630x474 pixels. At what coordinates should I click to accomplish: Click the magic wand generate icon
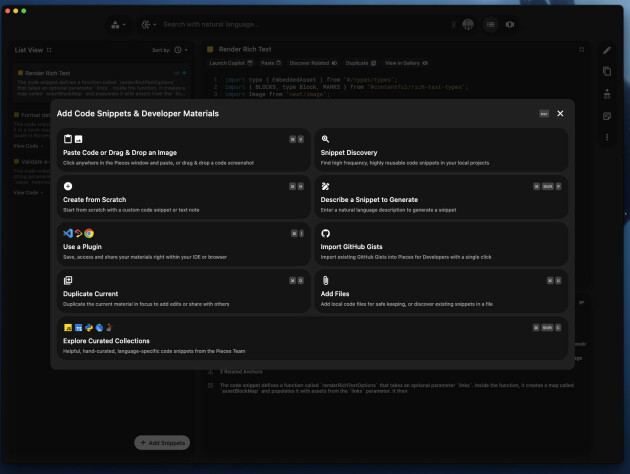325,186
